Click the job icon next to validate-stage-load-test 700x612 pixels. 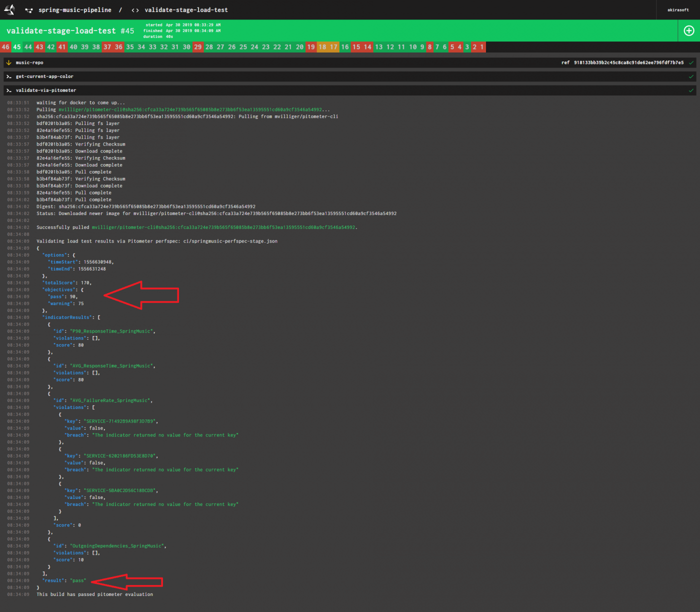[x=134, y=9]
